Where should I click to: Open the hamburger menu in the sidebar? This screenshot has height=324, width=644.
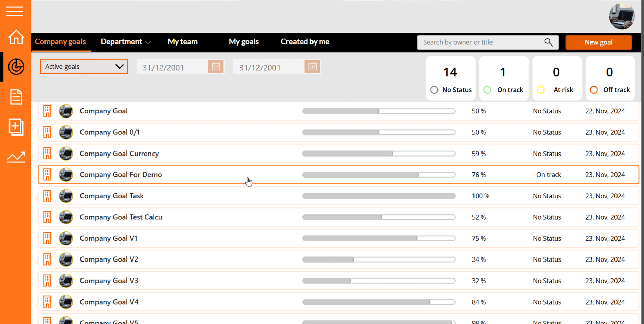click(x=15, y=11)
